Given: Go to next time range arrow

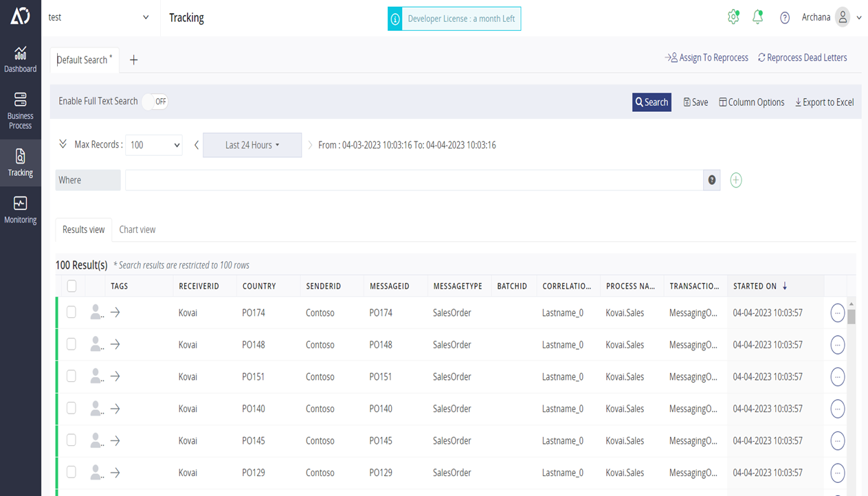Looking at the screenshot, I should [310, 145].
